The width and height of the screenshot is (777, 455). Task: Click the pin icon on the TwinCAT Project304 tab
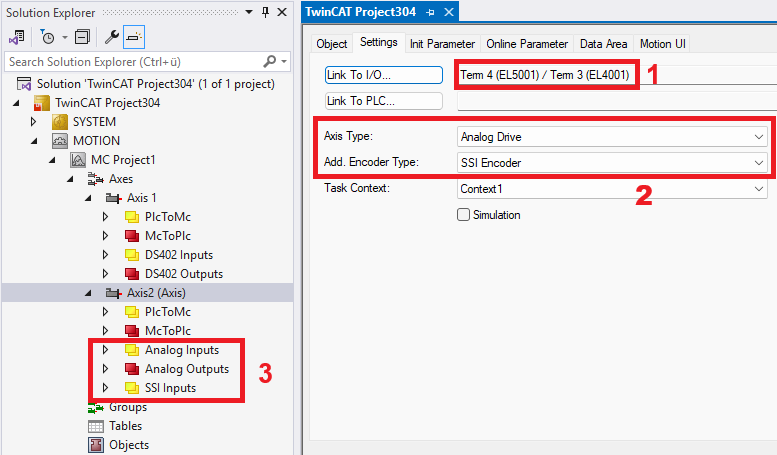tap(430, 12)
